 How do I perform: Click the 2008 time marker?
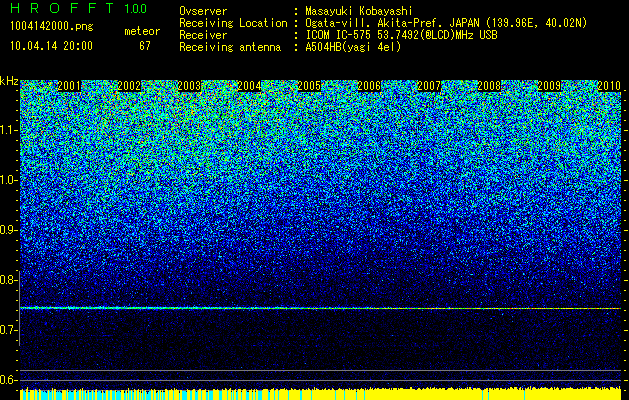[x=489, y=86]
